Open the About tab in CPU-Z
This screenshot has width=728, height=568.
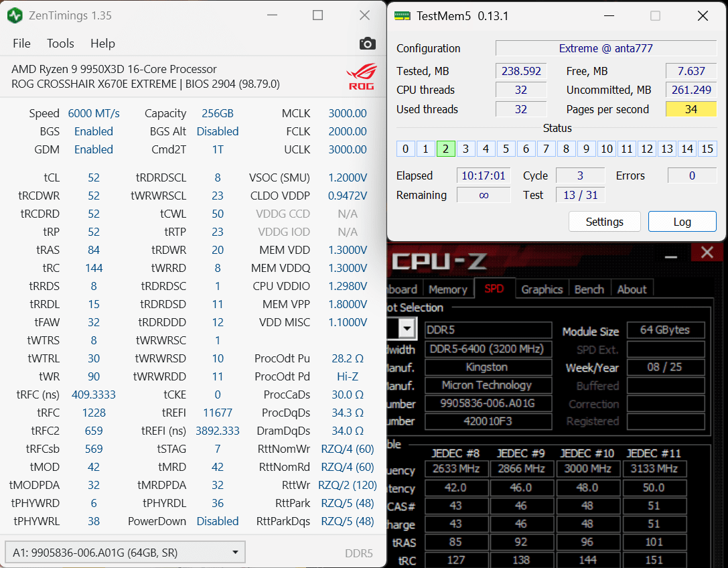point(632,289)
